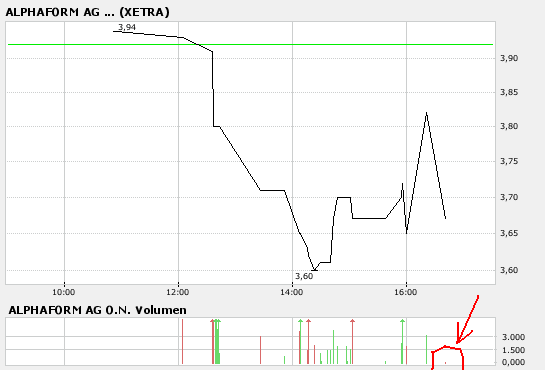Click the 3,94 high price label
545x370 pixels.
(127, 27)
